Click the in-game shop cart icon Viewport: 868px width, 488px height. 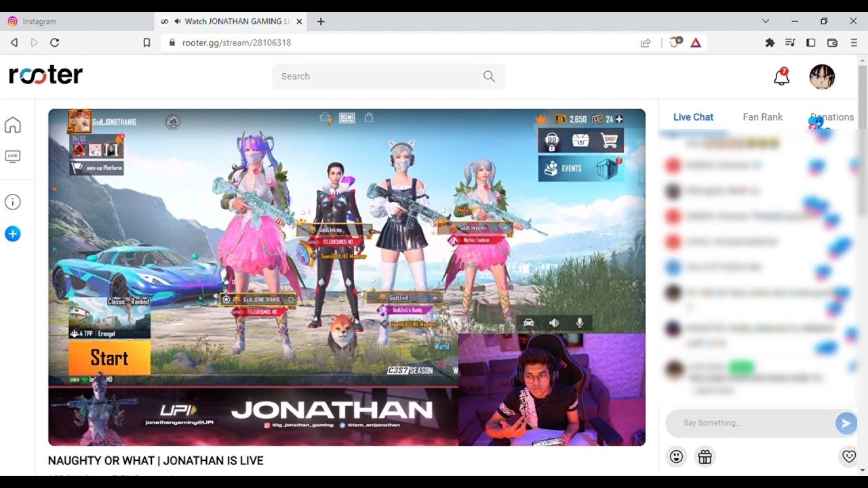(x=610, y=141)
